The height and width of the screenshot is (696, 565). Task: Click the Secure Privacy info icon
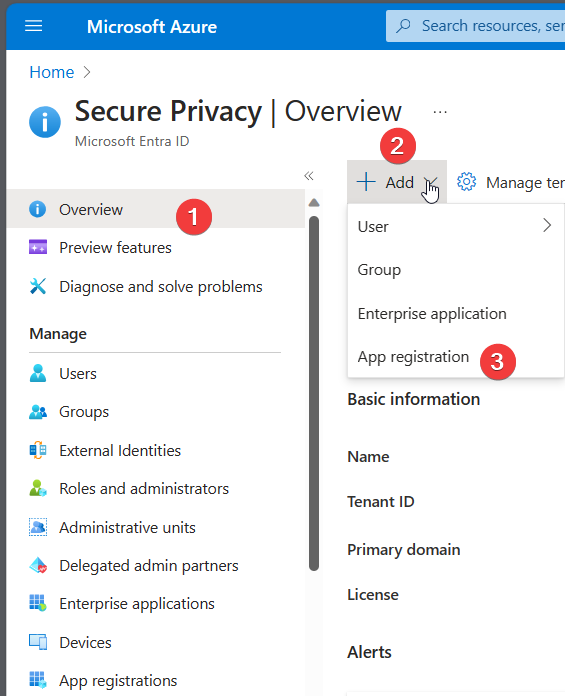(45, 122)
